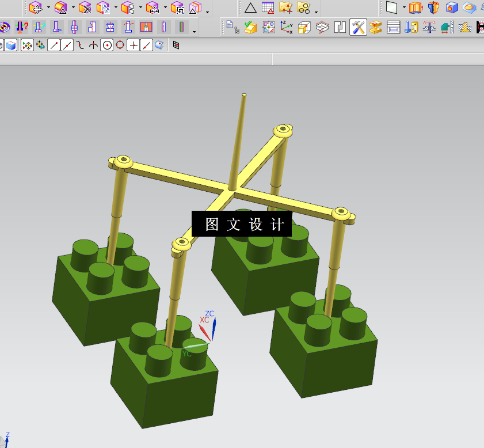Toggle Quadrant Point snap
The width and height of the screenshot is (484, 448).
120,45
